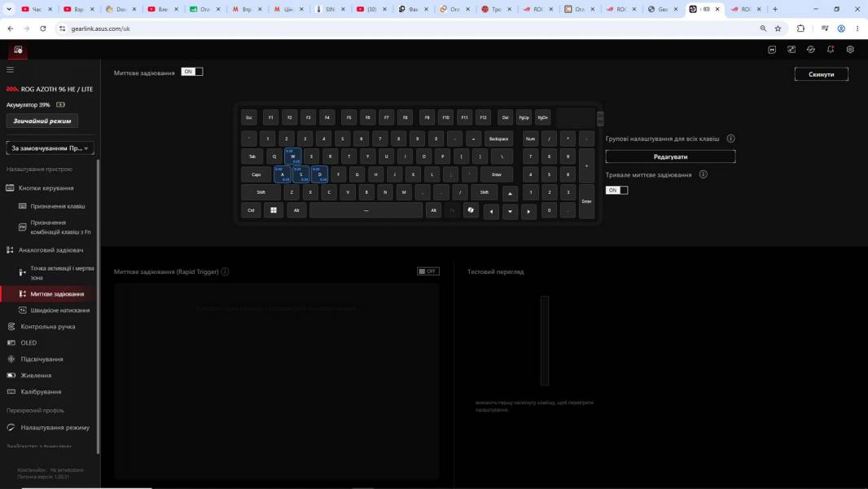Viewport: 868px width, 489px height.
Task: Open the За замовчуванням profile dropdown
Action: (50, 148)
